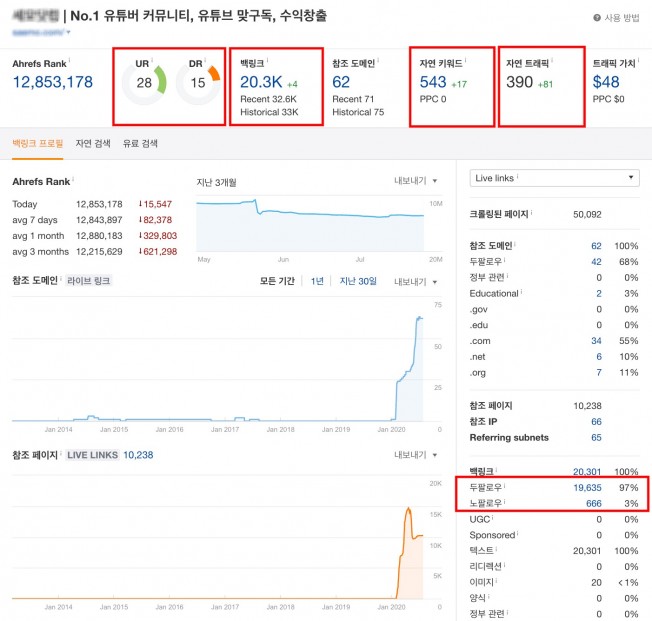Click the UGC row label
The width and height of the screenshot is (652, 621).
point(479,519)
